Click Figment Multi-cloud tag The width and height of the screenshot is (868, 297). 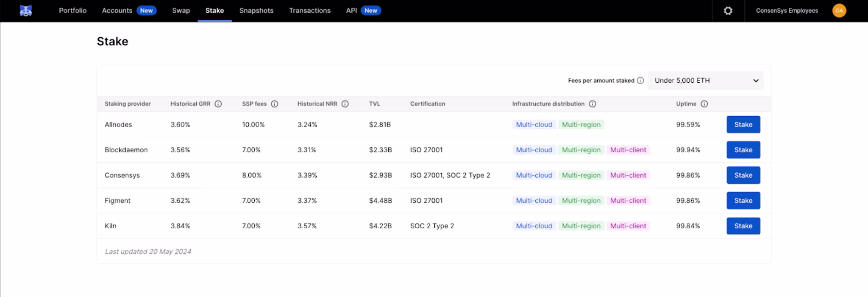534,201
